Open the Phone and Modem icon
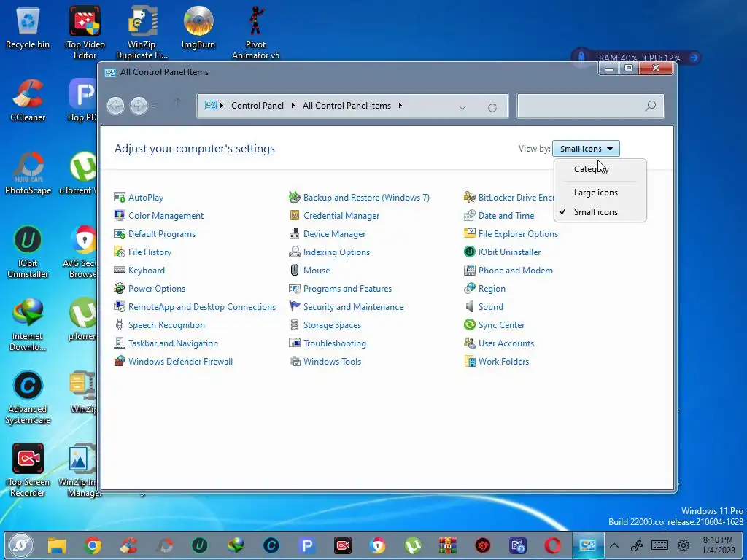 pyautogui.click(x=469, y=270)
